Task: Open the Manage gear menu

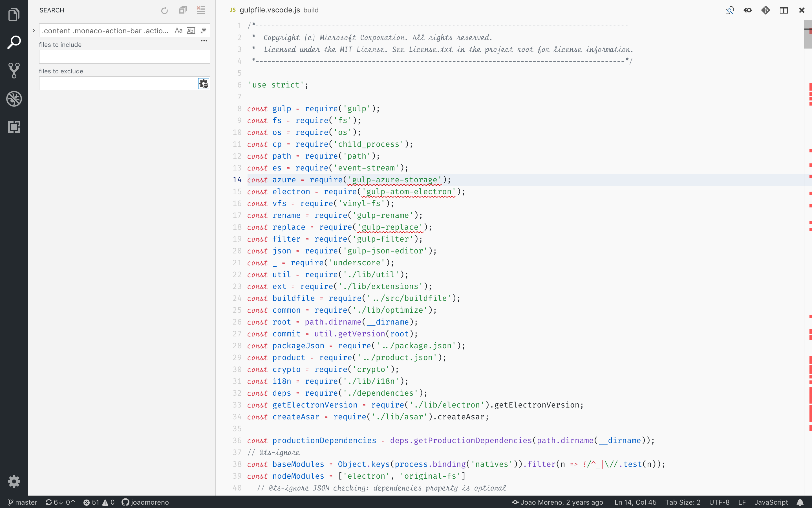Action: click(x=14, y=481)
